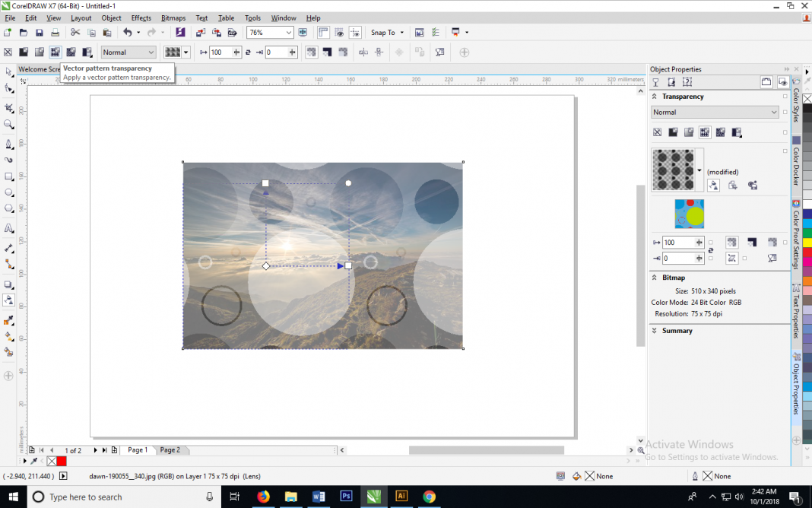Viewport: 812px width, 508px height.
Task: Select the Text tool
Action: point(8,227)
